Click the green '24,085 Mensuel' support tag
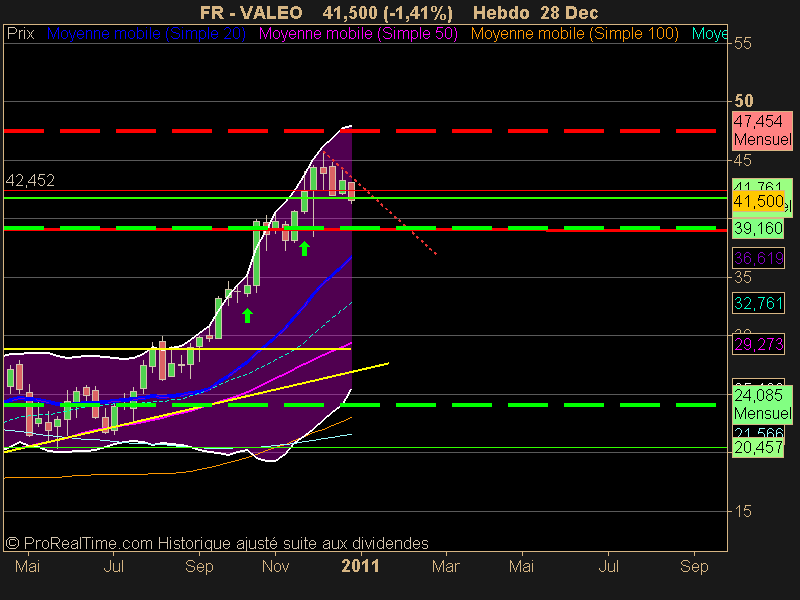This screenshot has height=600, width=800. click(762, 404)
